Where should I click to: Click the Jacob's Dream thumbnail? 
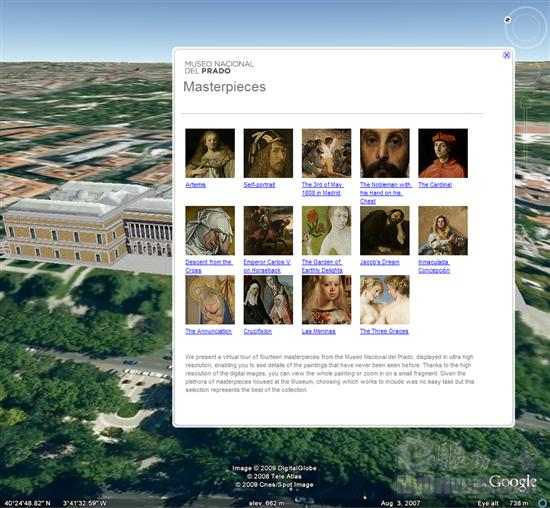(x=385, y=230)
